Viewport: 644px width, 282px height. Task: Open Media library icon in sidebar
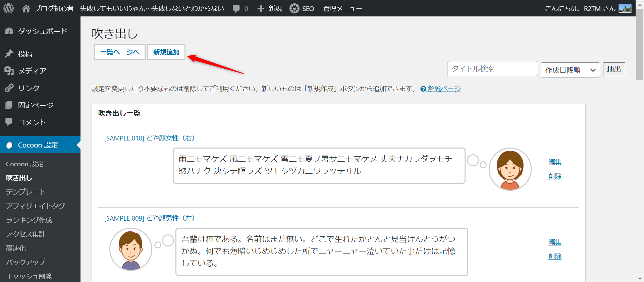(9, 71)
